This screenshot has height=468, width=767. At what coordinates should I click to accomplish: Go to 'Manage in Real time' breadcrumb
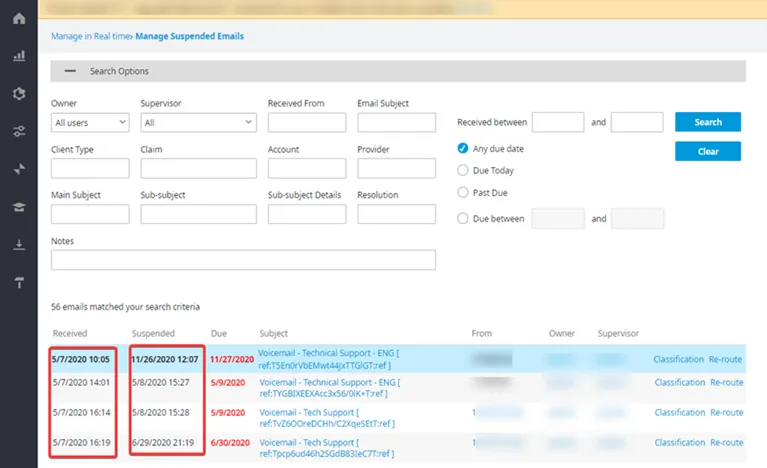click(x=91, y=36)
